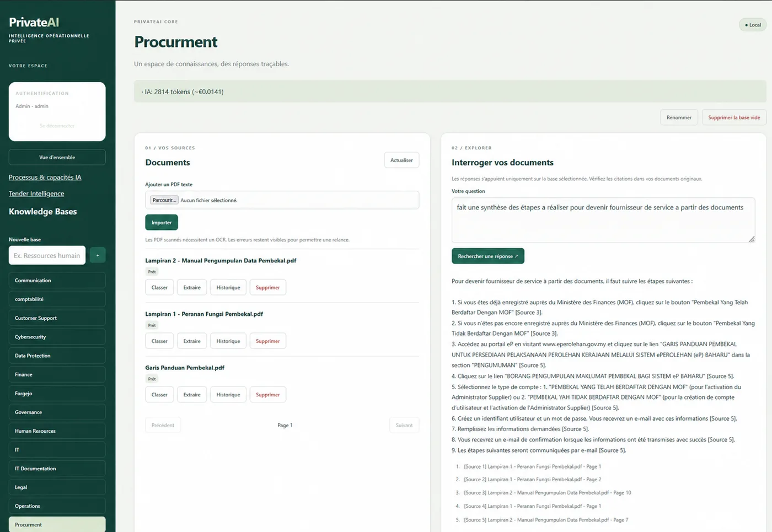Click the plus button to add new base
This screenshot has width=772, height=532.
(x=98, y=255)
